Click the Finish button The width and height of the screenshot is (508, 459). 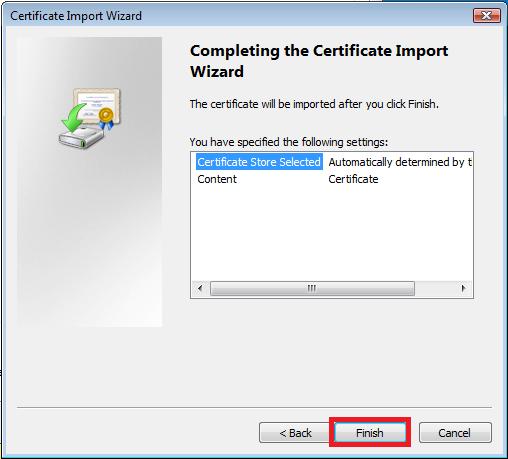370,433
